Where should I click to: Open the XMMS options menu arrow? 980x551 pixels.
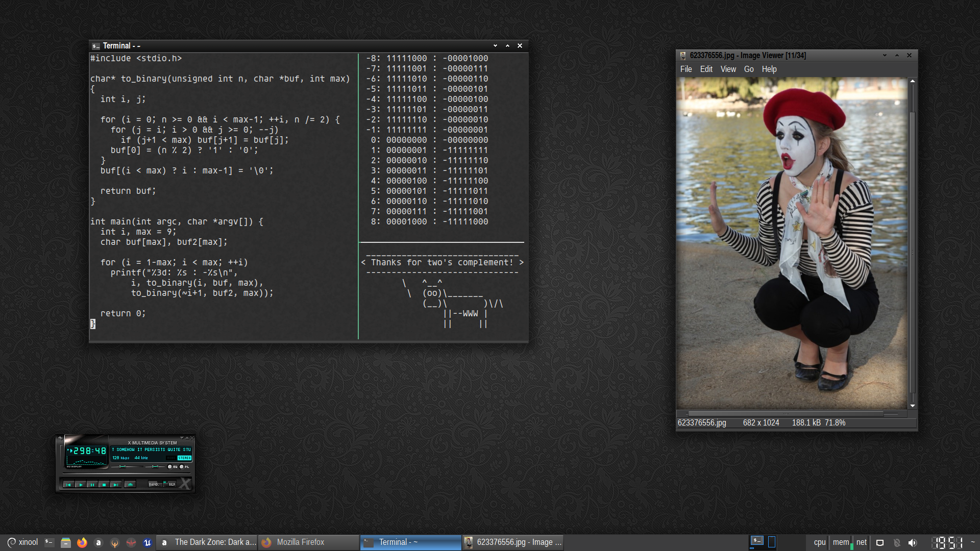point(182,438)
